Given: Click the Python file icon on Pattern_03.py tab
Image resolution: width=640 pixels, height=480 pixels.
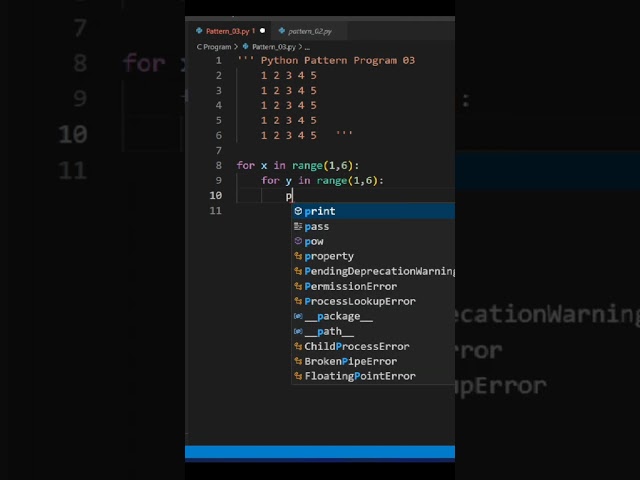Looking at the screenshot, I should [x=199, y=31].
